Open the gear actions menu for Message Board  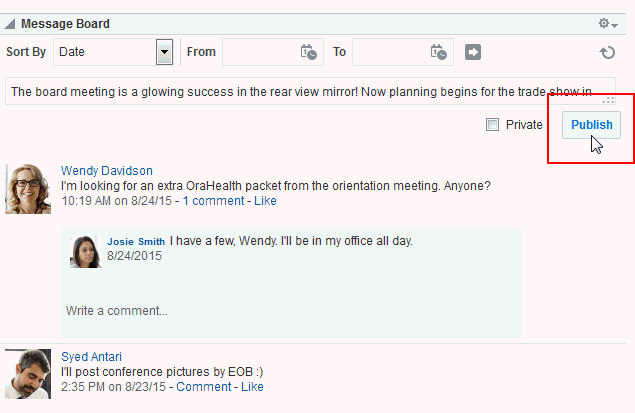[x=607, y=23]
